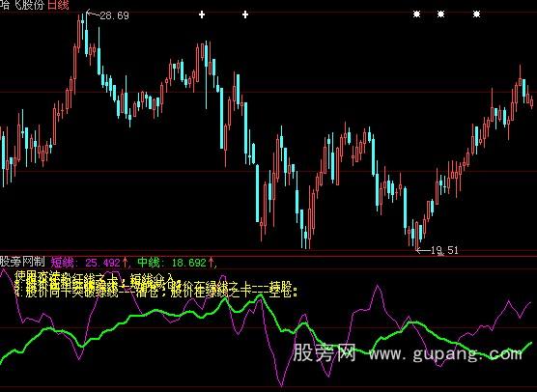The image size is (537, 392).
Task: Click the 哈飞股份 stock name in the title
Action: click(22, 5)
